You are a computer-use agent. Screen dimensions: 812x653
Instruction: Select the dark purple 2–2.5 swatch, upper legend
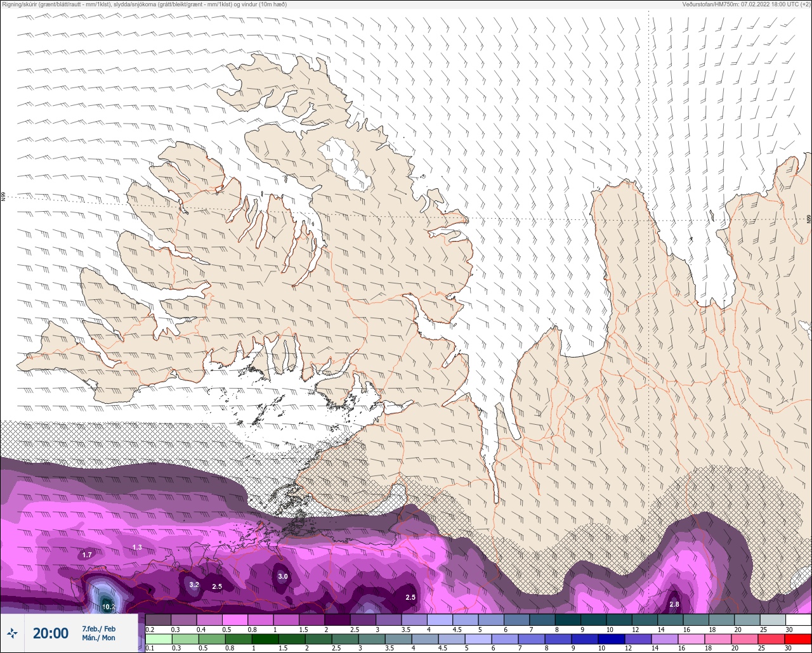point(337,619)
